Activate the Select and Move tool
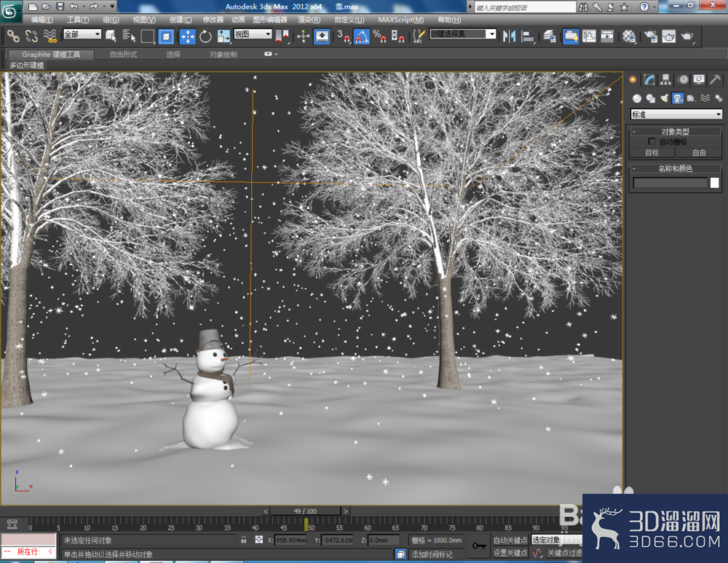The height and width of the screenshot is (563, 728). (188, 36)
